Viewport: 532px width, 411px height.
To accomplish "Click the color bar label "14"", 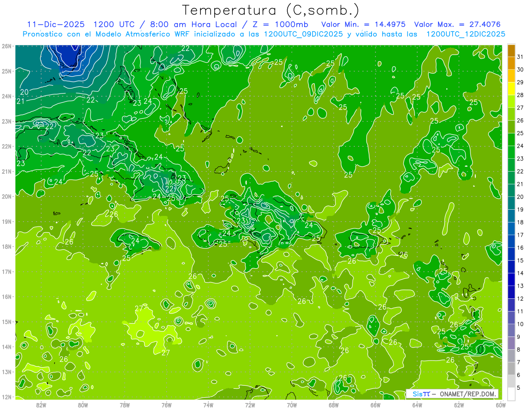I will [520, 274].
